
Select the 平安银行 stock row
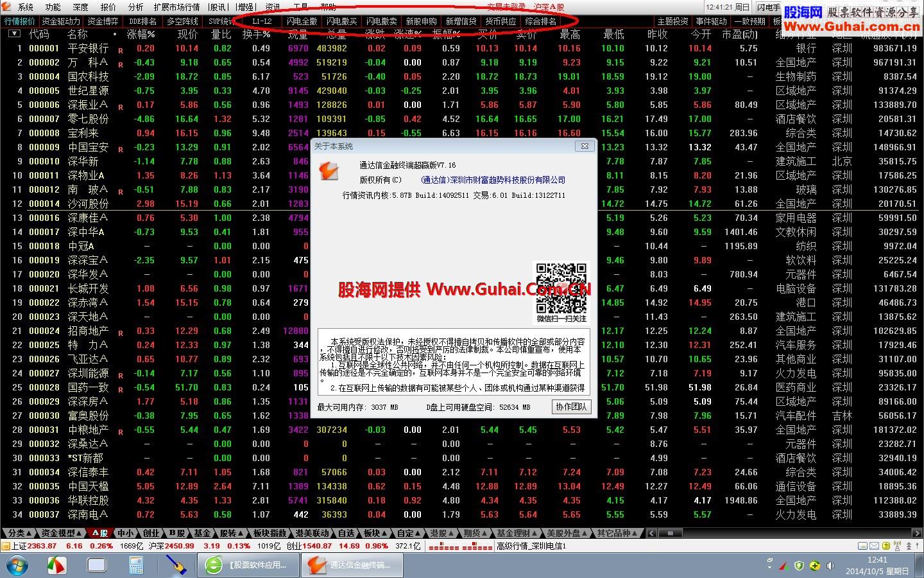click(462, 48)
